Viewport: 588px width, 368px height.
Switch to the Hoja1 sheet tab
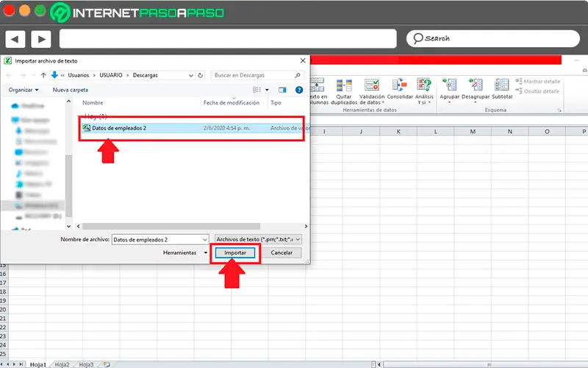point(38,364)
